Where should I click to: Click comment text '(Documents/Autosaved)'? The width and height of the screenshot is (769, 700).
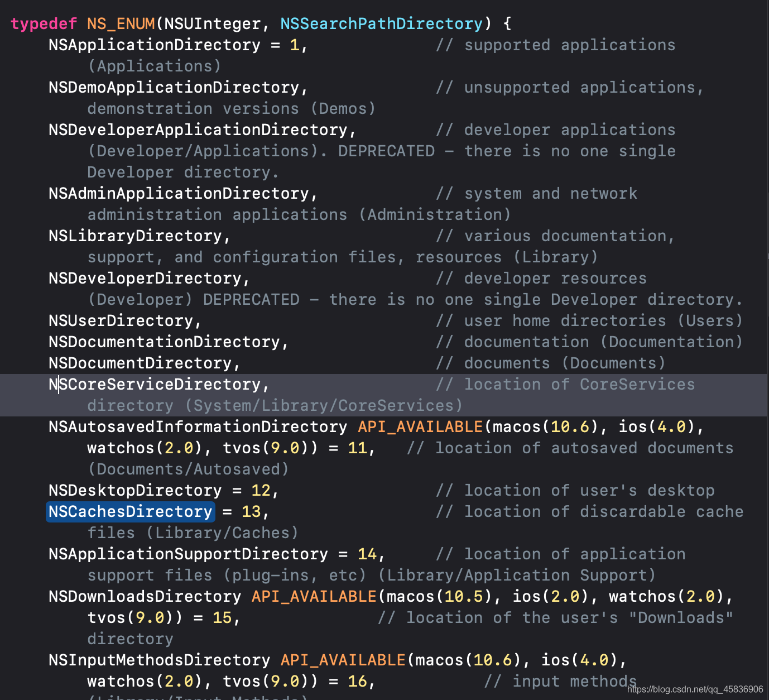189,469
